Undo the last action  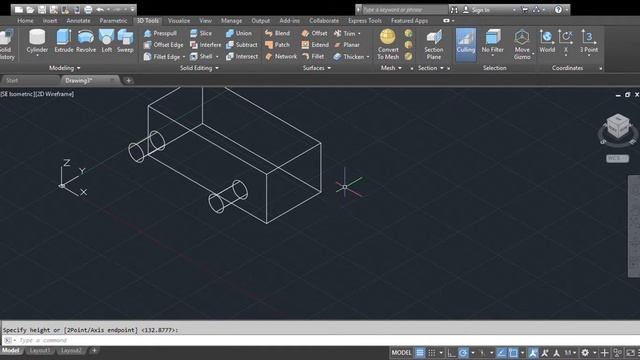[100, 9]
